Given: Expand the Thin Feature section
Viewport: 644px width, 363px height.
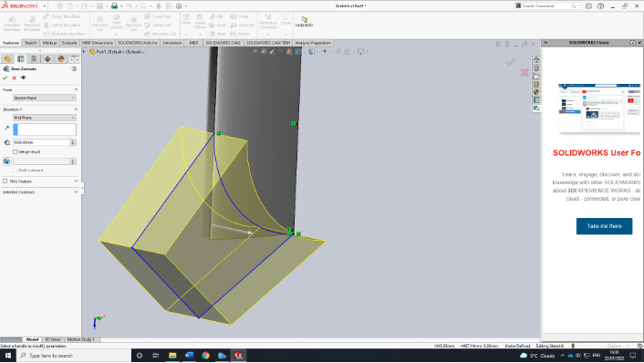Looking at the screenshot, I should click(x=76, y=181).
